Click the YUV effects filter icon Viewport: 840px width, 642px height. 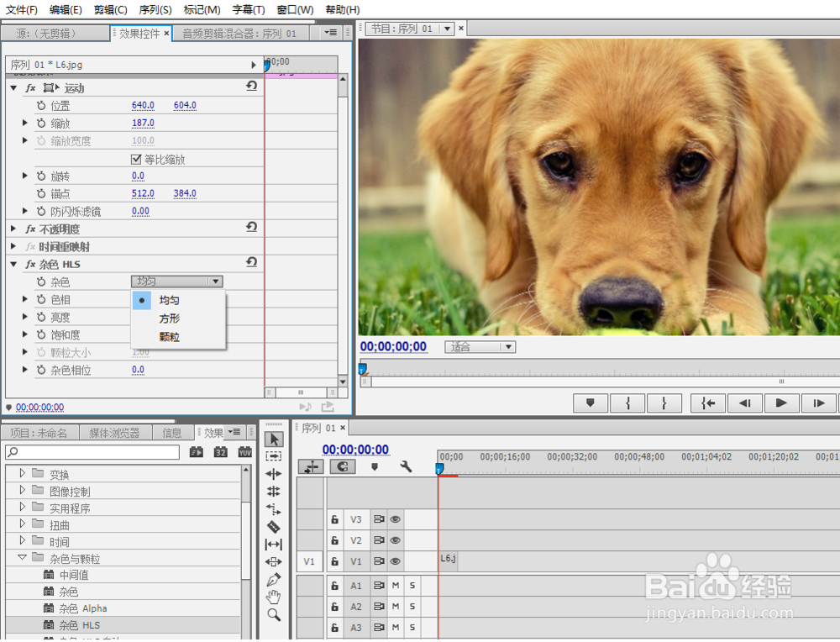click(x=244, y=452)
